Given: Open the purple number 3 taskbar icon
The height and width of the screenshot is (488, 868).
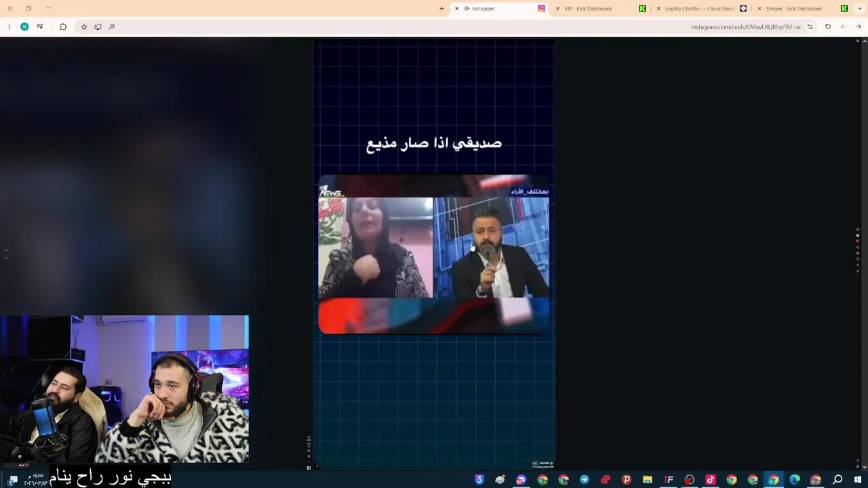Looking at the screenshot, I should tap(479, 480).
